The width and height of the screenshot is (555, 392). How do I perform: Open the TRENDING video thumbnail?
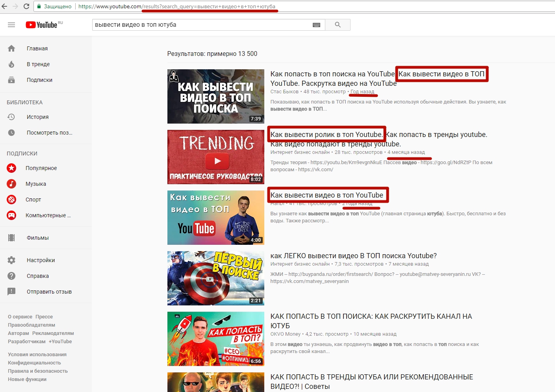point(216,157)
